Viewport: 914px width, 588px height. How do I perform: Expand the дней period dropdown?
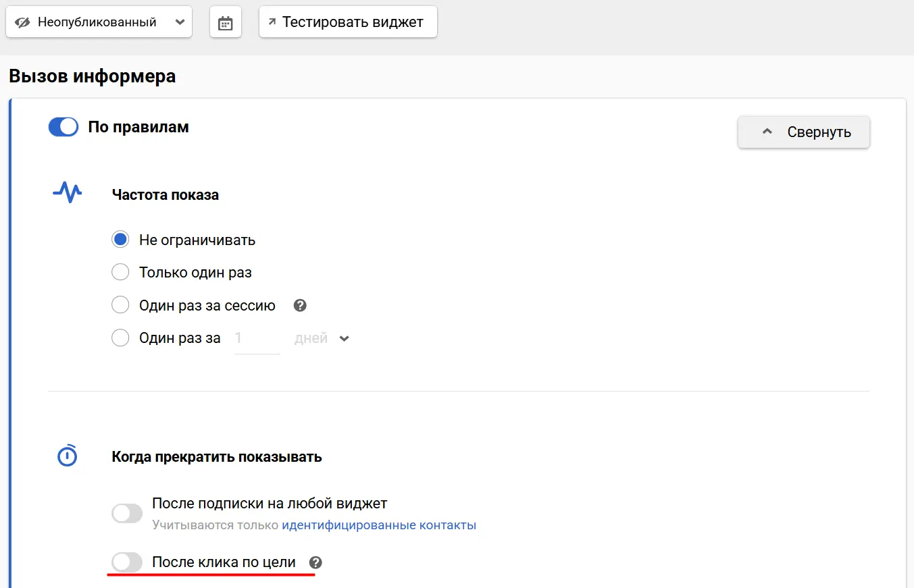pyautogui.click(x=322, y=338)
